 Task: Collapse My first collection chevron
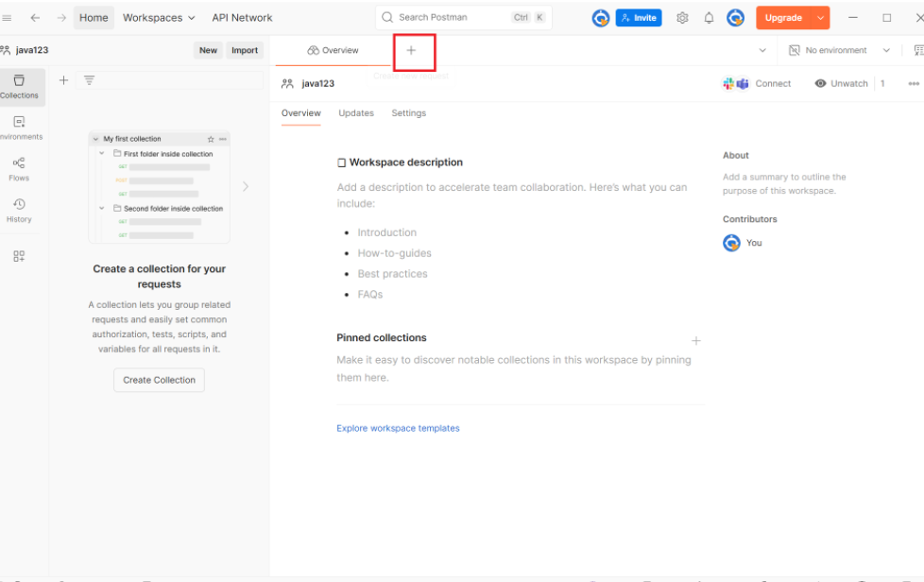tap(95, 139)
